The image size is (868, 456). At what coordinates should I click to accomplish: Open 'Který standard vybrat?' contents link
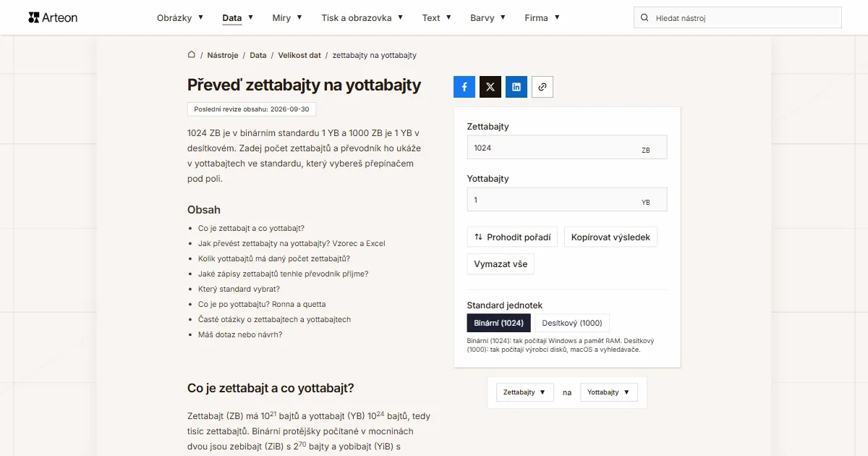(x=239, y=289)
